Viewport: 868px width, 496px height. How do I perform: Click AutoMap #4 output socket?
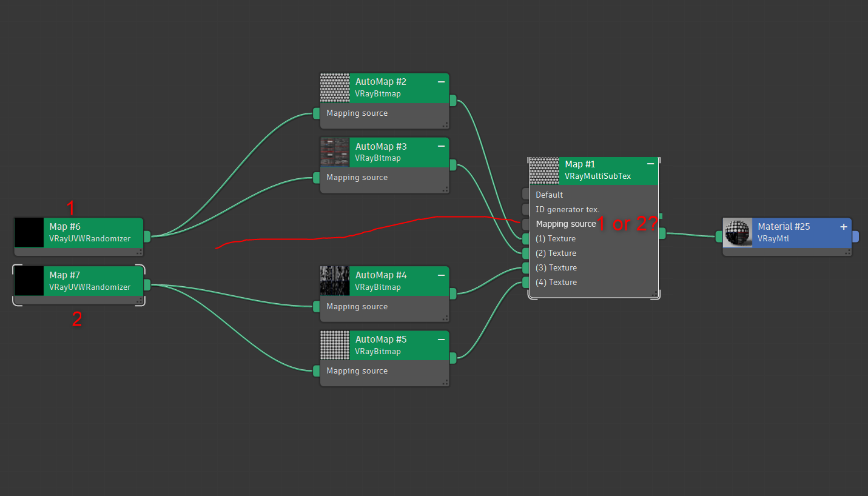point(453,293)
